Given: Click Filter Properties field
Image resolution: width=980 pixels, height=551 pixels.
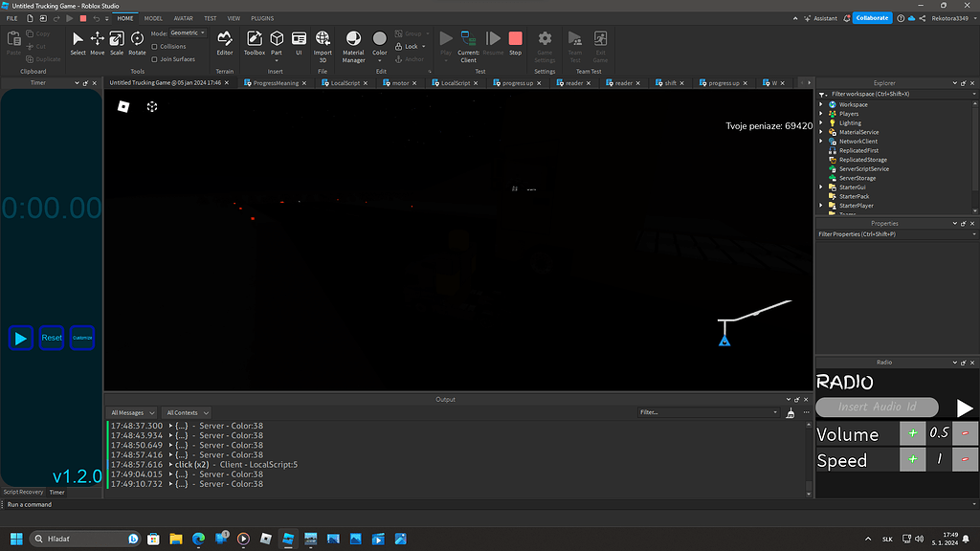Looking at the screenshot, I should tap(896, 234).
